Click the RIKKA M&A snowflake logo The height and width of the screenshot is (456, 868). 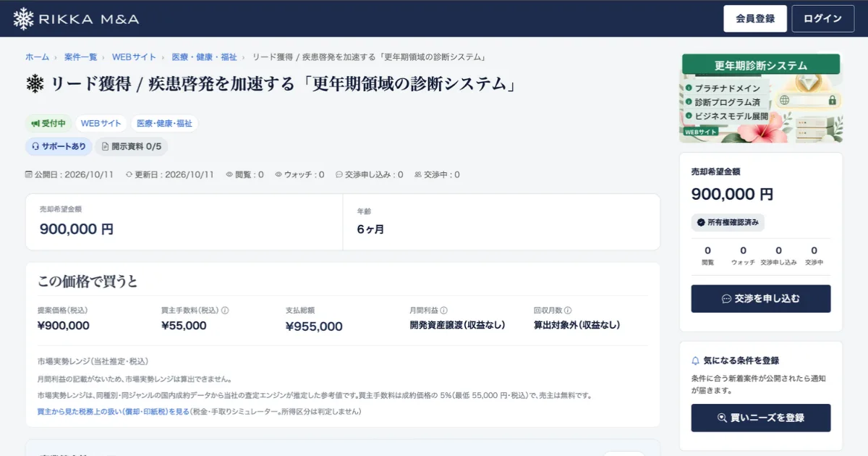[x=24, y=19]
